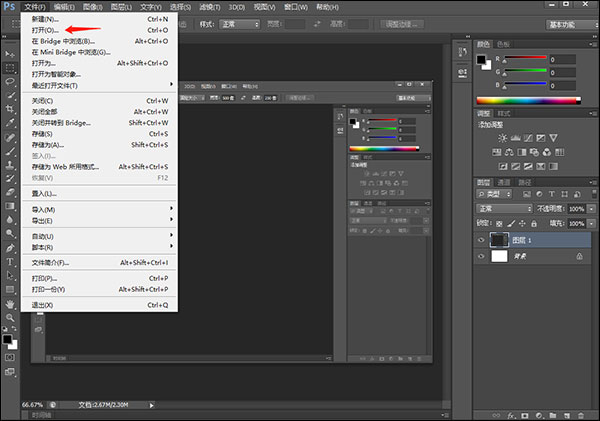Viewport: 600px width, 421px height.
Task: Select the Lasso tool
Action: (10, 80)
